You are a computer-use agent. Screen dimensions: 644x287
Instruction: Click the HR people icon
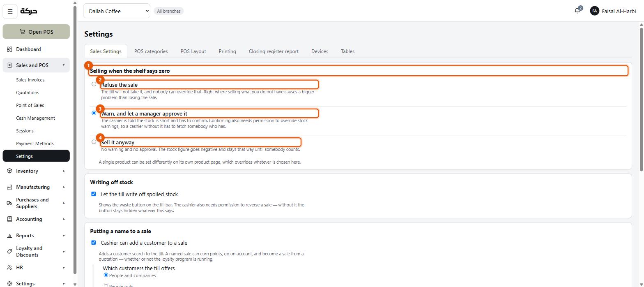coord(9,268)
